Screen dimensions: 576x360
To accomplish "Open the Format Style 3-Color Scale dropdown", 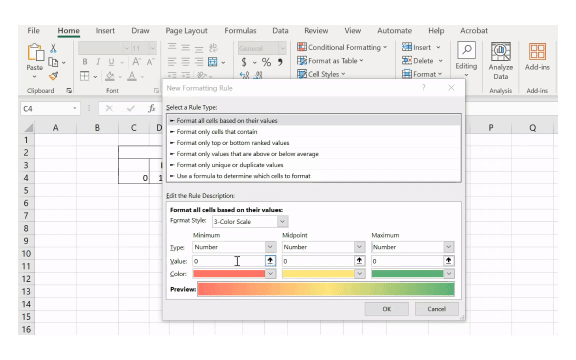I will pos(282,222).
